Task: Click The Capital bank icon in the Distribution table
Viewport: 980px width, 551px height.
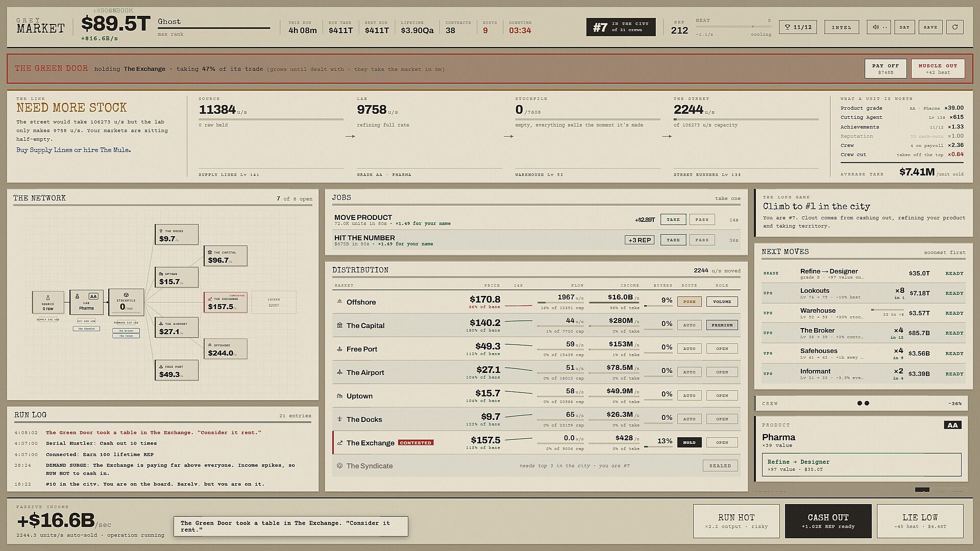Action: [x=339, y=325]
